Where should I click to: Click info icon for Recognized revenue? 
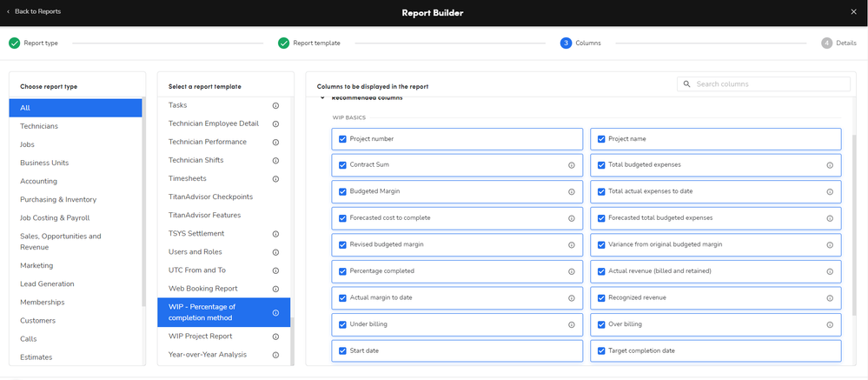click(829, 297)
